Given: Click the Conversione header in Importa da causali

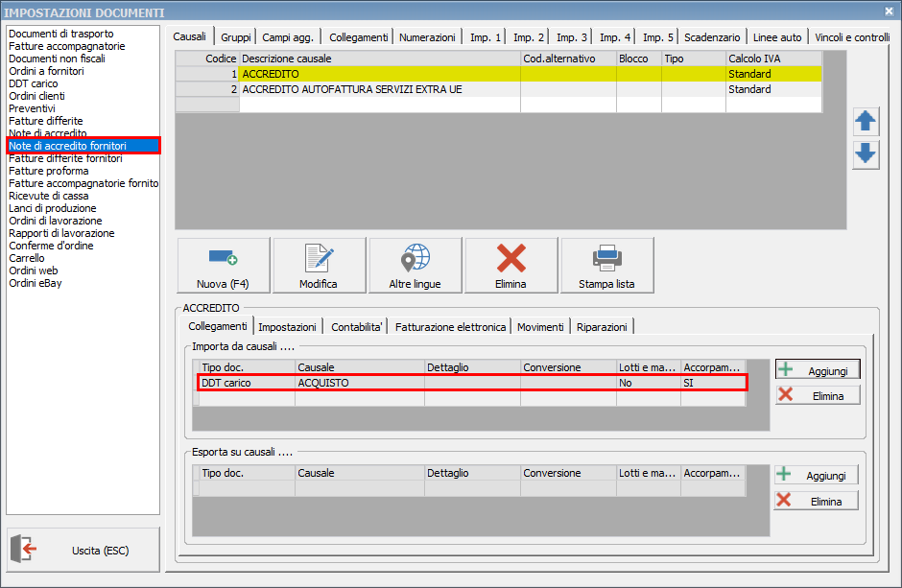Looking at the screenshot, I should click(568, 367).
